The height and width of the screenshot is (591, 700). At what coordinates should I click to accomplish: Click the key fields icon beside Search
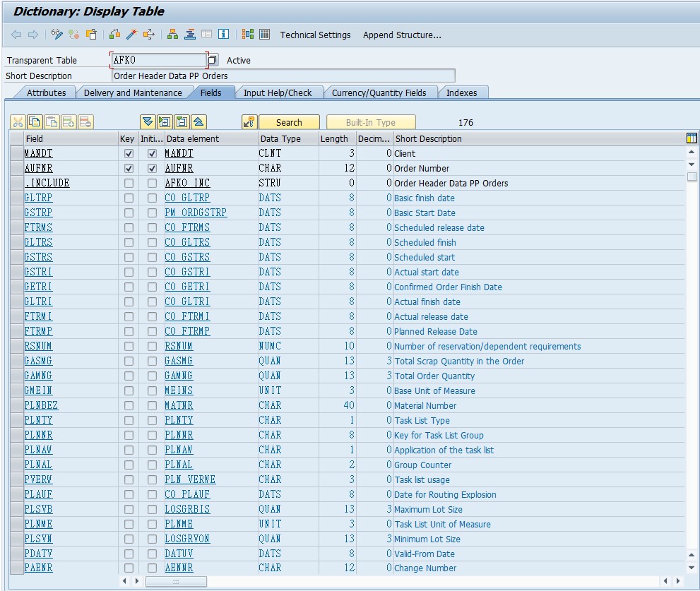[x=249, y=122]
